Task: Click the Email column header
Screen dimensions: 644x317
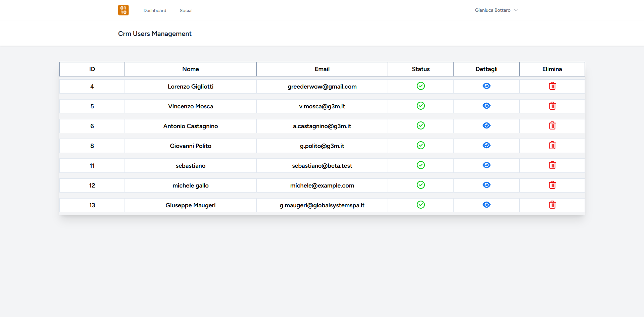Action: click(x=322, y=69)
